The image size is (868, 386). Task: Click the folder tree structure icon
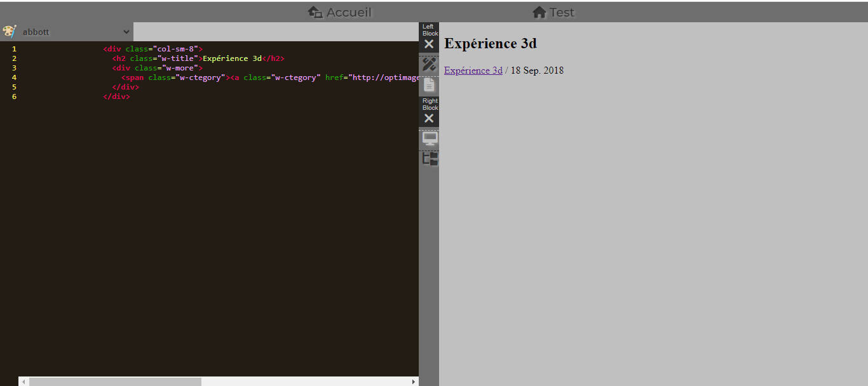(x=430, y=159)
